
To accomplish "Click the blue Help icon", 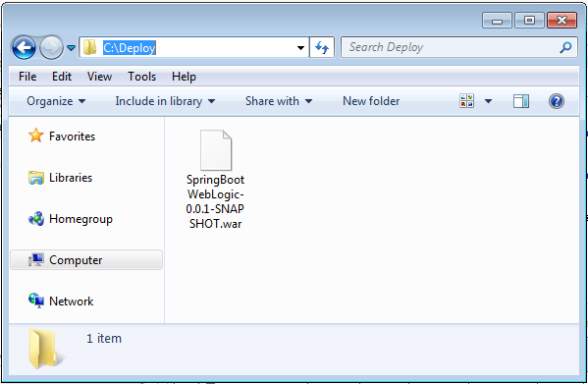I will 557,101.
